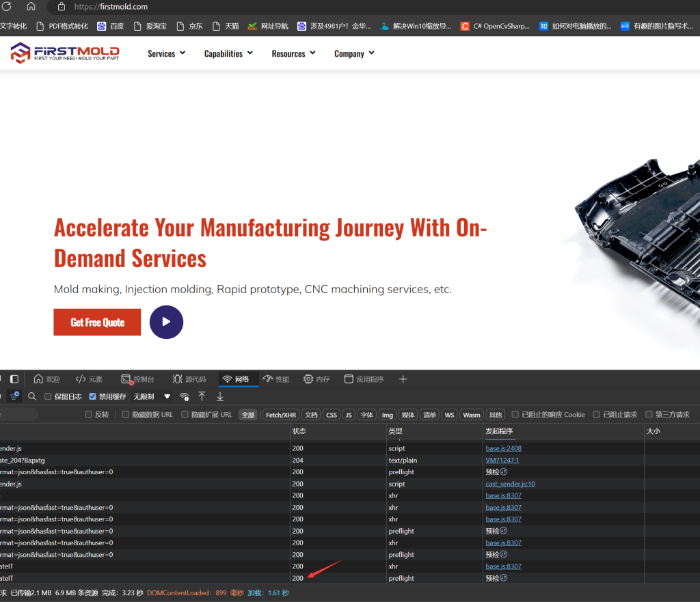Toggle the filter icon in network toolbar
The width and height of the screenshot is (700, 602).
14,396
